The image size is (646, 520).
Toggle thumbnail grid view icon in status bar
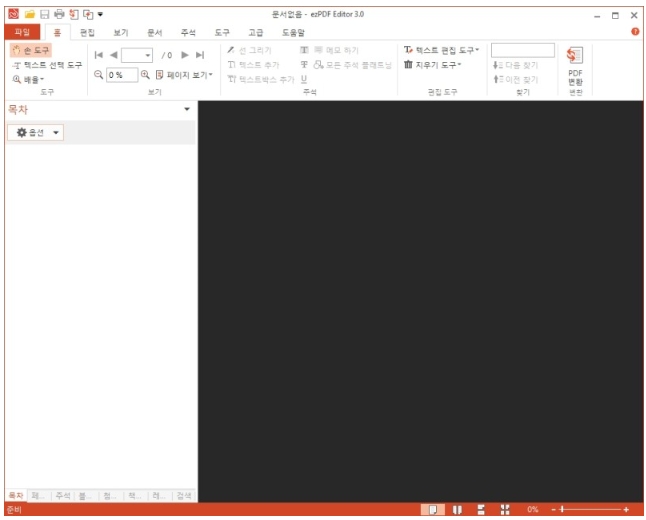(505, 510)
